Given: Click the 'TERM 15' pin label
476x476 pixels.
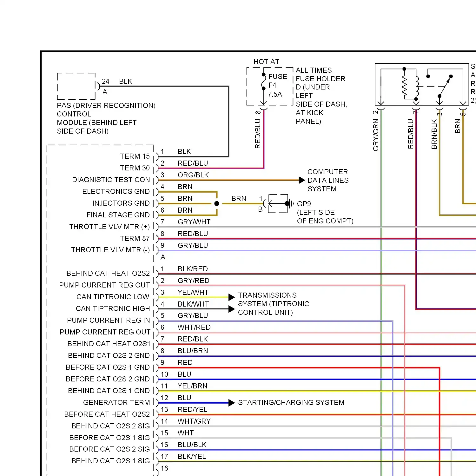Looking at the screenshot, I should [135, 156].
